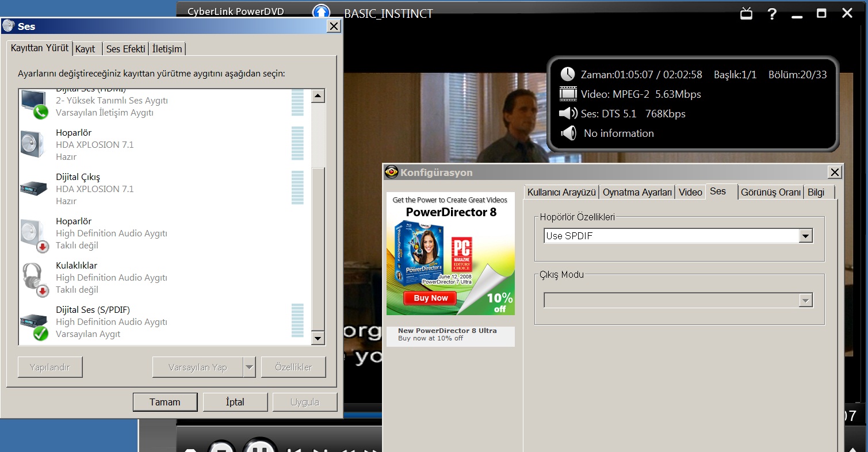
Task: Open the Video tab in Konfigürasyon
Action: (690, 192)
